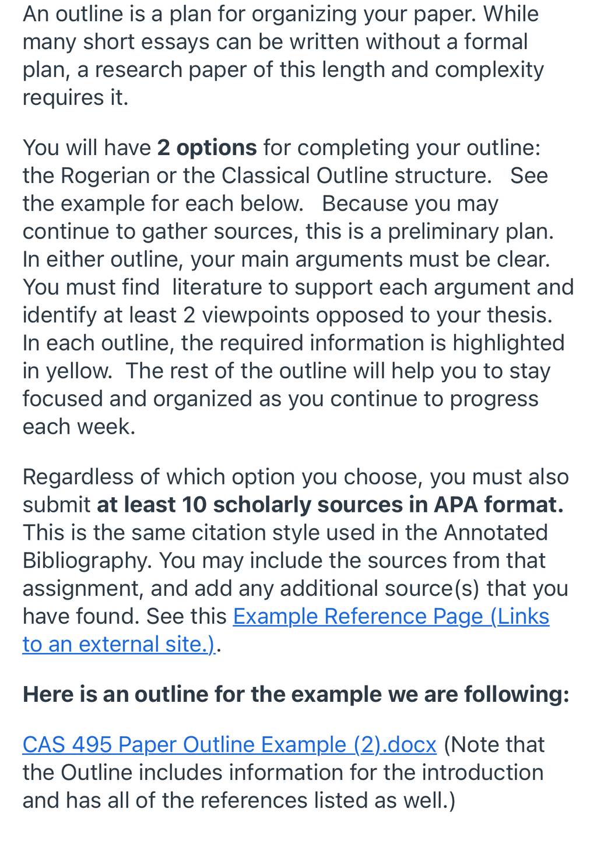Screen dimensions: 597x868
Task: Open CAS 495 Paper Outline Example docx
Action: (229, 744)
